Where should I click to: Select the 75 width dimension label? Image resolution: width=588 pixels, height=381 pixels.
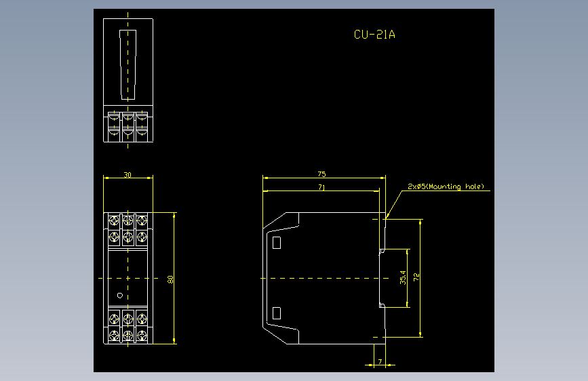tap(321, 174)
